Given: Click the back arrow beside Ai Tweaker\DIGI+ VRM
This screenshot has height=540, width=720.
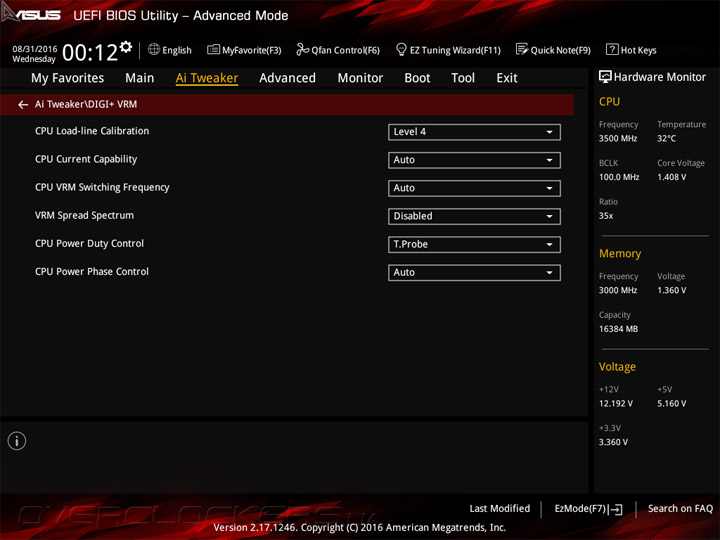Looking at the screenshot, I should pyautogui.click(x=23, y=105).
